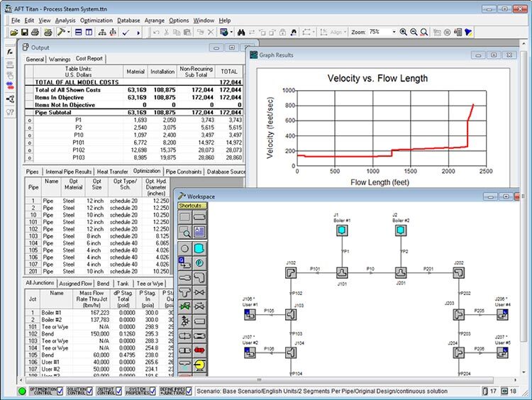Toggle the Optimization Control checkbox
This screenshot has width=532, height=400.
(59, 391)
